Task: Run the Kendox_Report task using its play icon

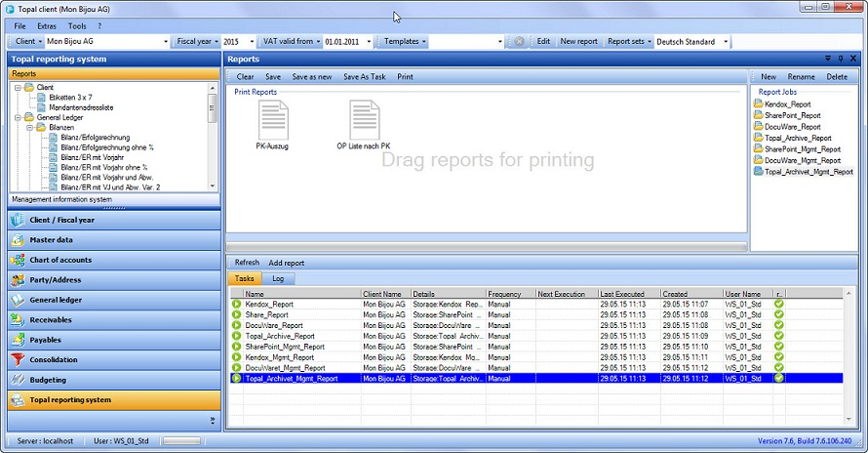Action: tap(236, 305)
